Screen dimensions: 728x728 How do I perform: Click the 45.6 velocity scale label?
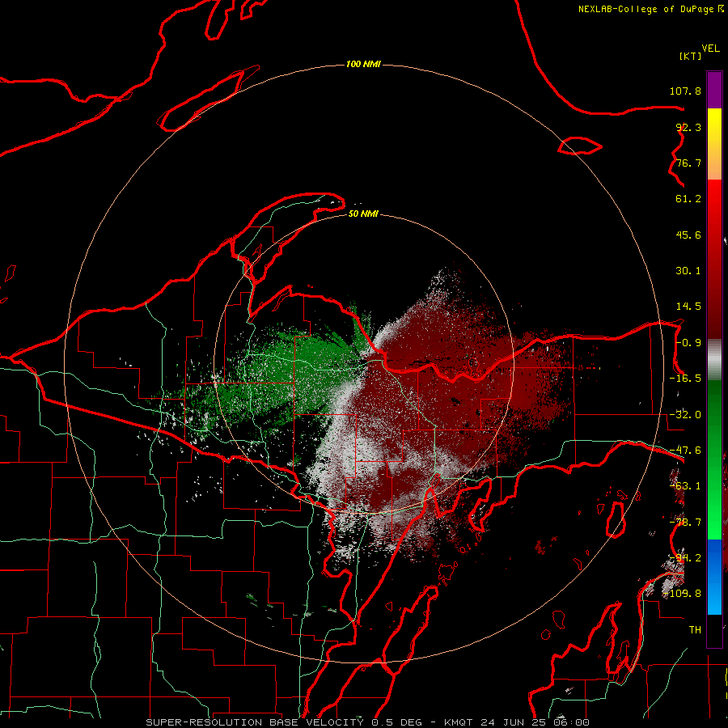(688, 235)
